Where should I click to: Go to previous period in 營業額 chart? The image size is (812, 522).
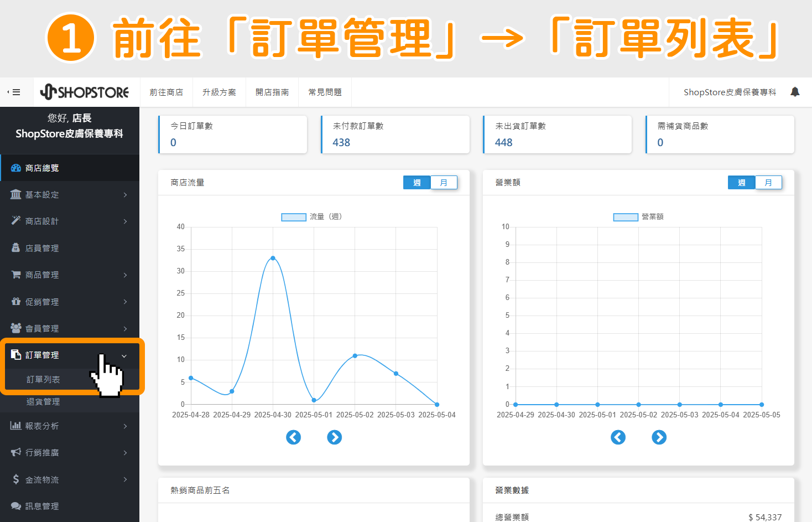(618, 437)
